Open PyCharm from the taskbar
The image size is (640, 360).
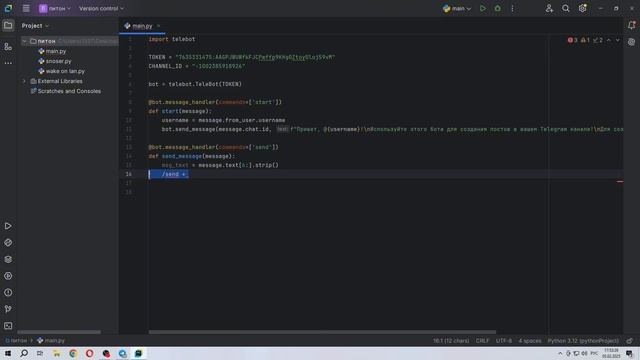[139, 353]
